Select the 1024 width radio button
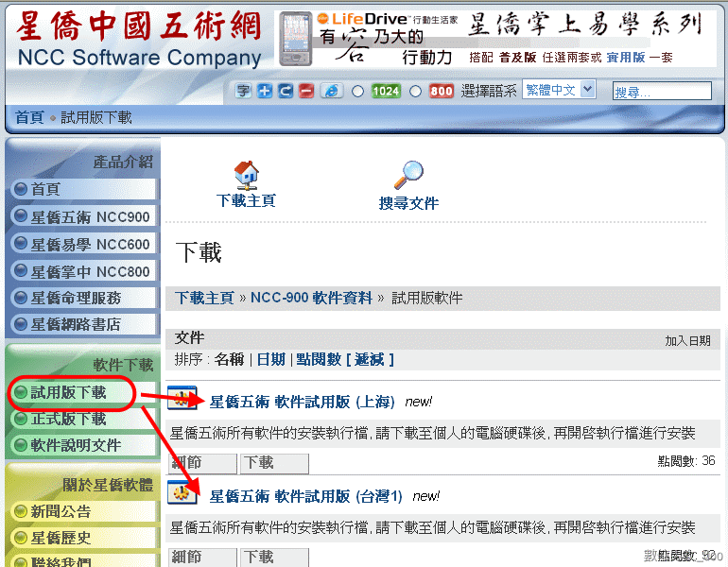The height and width of the screenshot is (567, 728). click(x=357, y=92)
